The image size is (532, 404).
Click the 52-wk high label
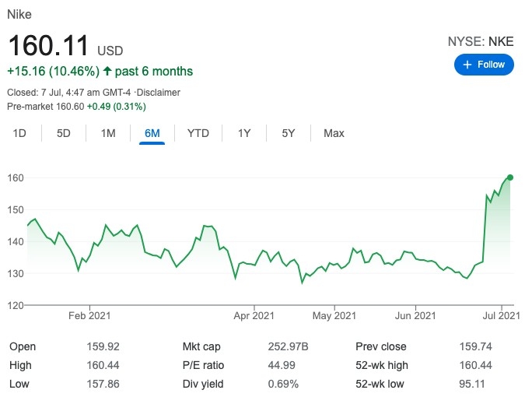(x=382, y=365)
